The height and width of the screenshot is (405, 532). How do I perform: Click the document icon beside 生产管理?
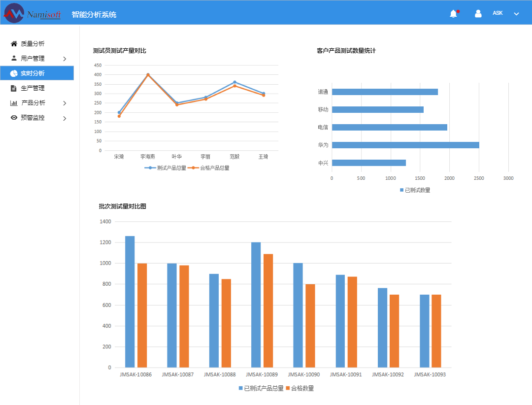click(x=14, y=88)
